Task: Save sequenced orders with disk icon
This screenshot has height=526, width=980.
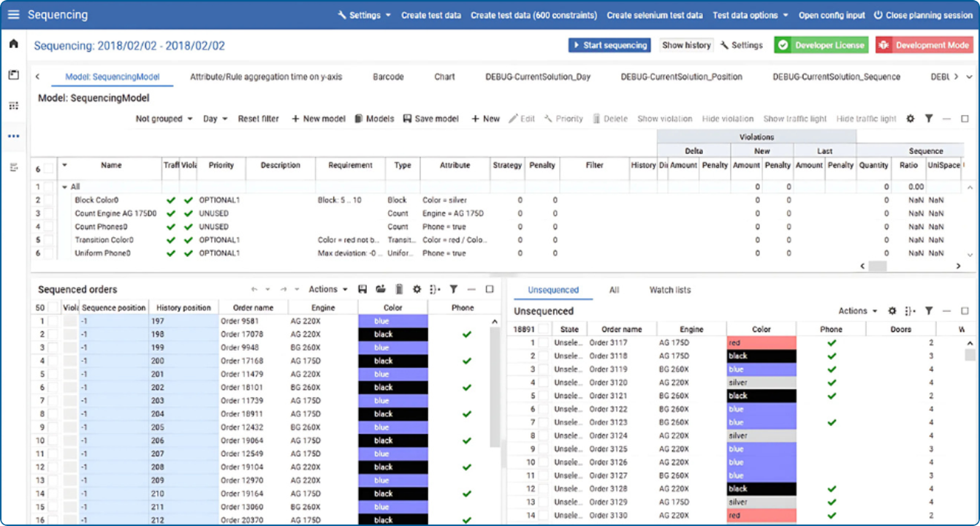Action: (363, 290)
